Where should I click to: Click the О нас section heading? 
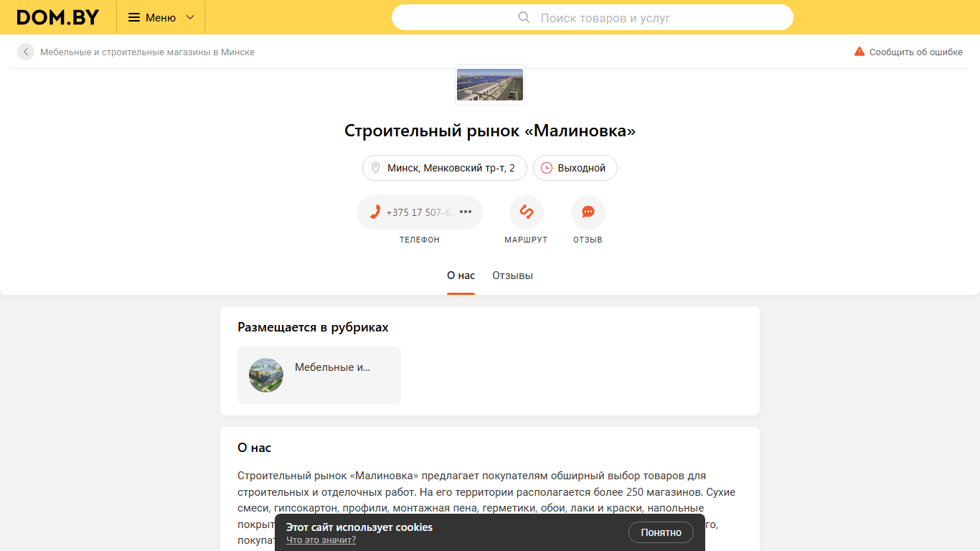click(x=254, y=448)
